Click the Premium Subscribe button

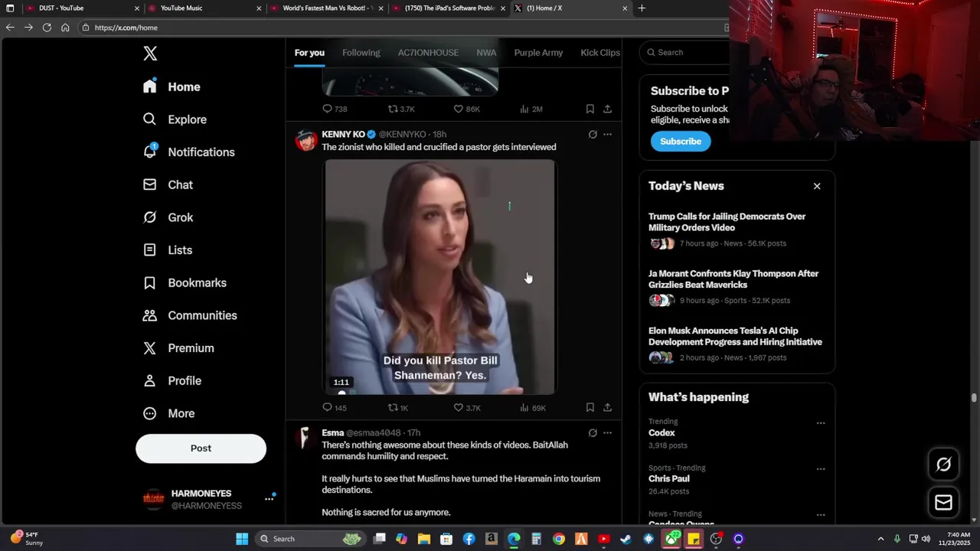click(681, 142)
